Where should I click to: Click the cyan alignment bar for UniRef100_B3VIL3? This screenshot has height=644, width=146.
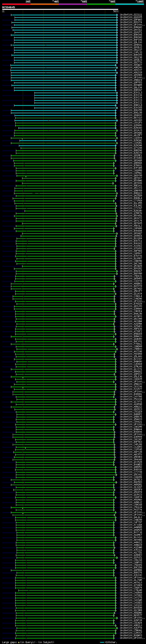(x=76, y=93)
